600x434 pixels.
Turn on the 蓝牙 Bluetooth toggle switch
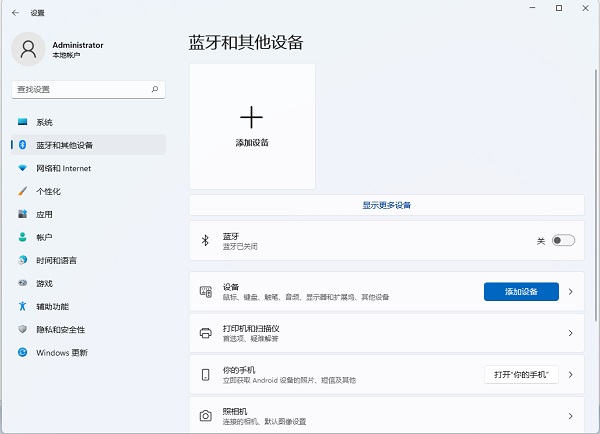[x=563, y=240]
